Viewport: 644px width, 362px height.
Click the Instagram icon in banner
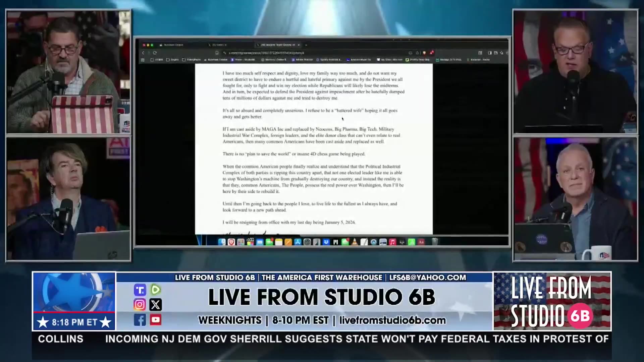click(x=140, y=304)
